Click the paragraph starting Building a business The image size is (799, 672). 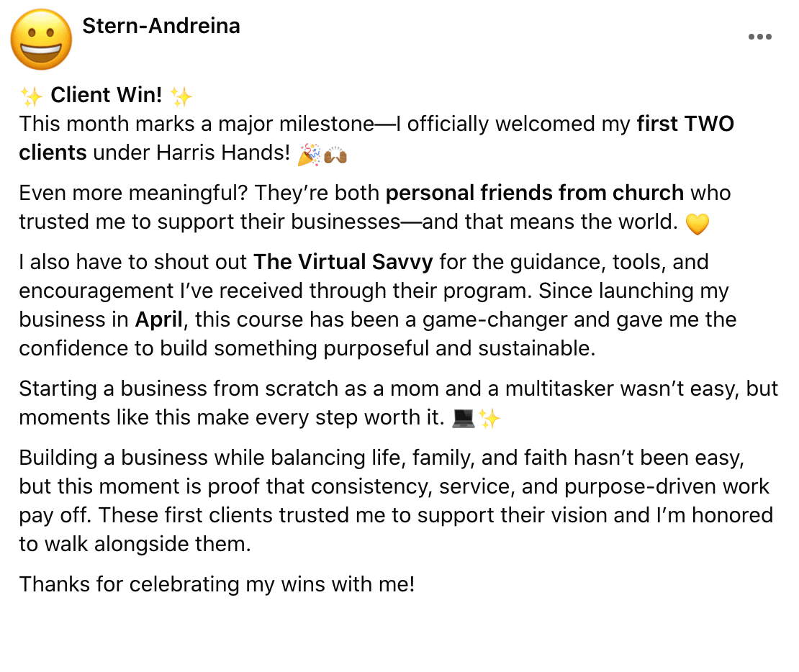click(x=397, y=501)
